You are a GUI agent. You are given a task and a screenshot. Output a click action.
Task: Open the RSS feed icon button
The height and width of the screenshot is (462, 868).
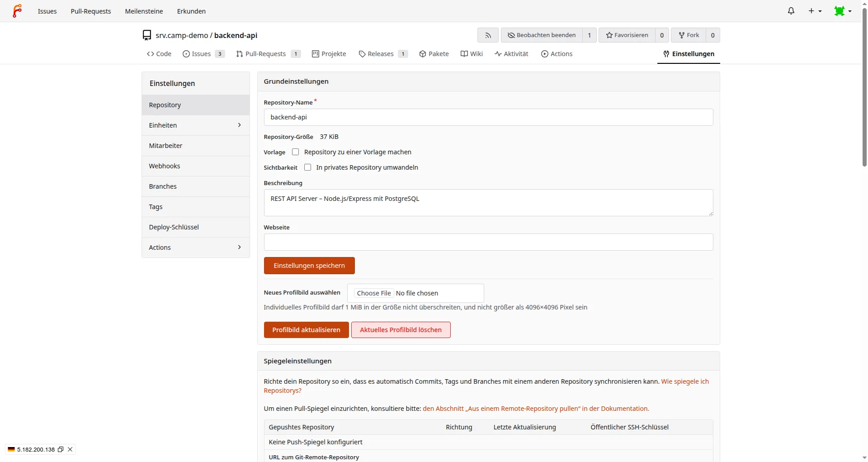[488, 35]
